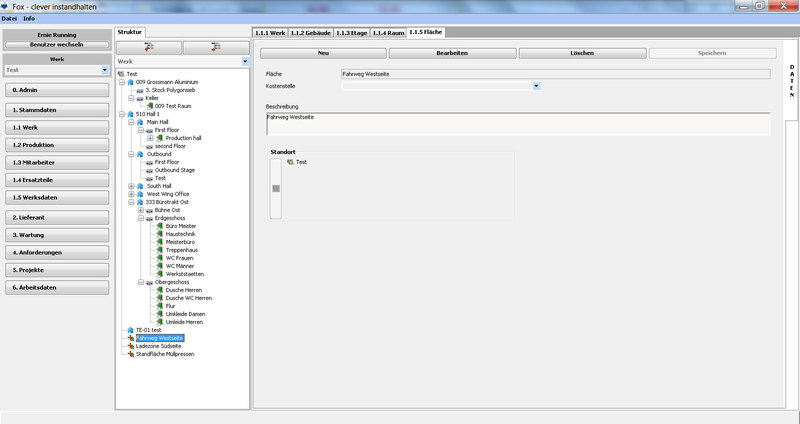800x424 pixels.
Task: Switch to the 1.1.2 Gebäude tab
Action: (309, 33)
